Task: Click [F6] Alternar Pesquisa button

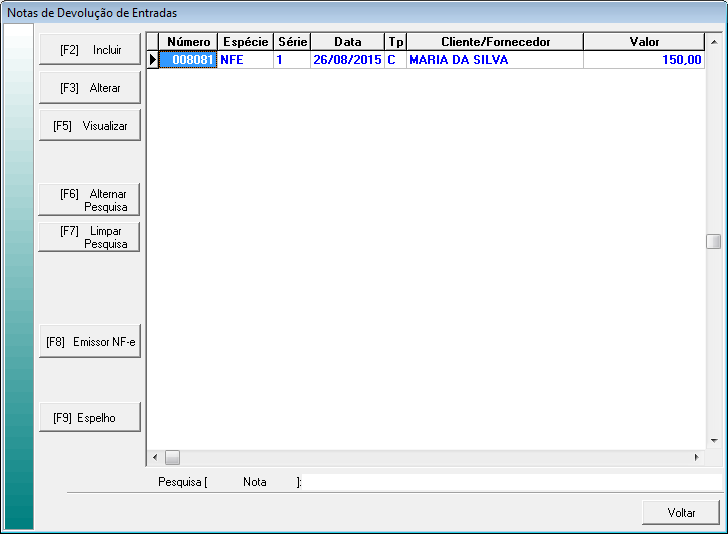Action: point(89,200)
